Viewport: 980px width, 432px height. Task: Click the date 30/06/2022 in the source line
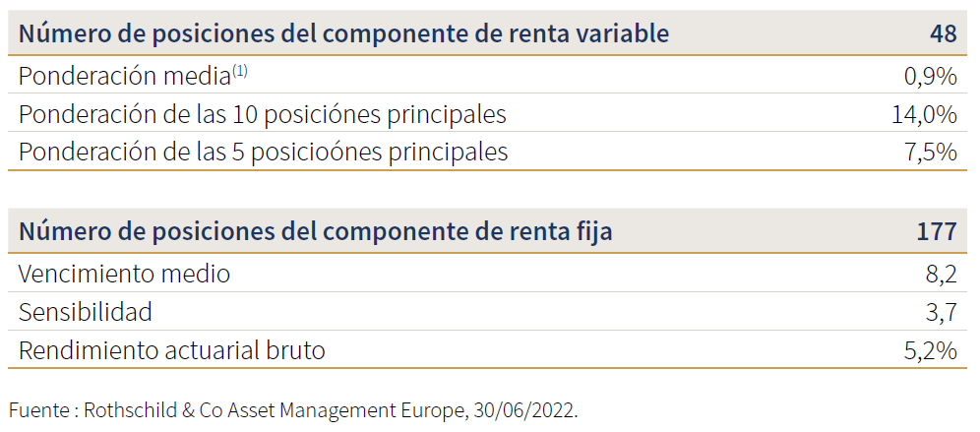(525, 410)
